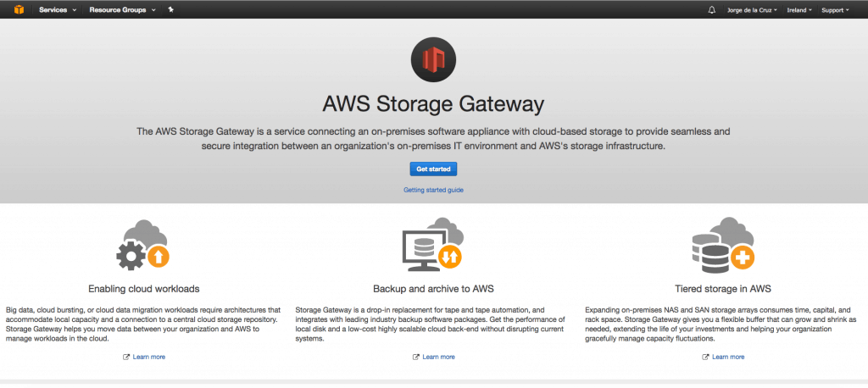Image resolution: width=868 pixels, height=388 pixels.
Task: Click external link icon under Enabling cloud workloads
Action: (x=126, y=357)
